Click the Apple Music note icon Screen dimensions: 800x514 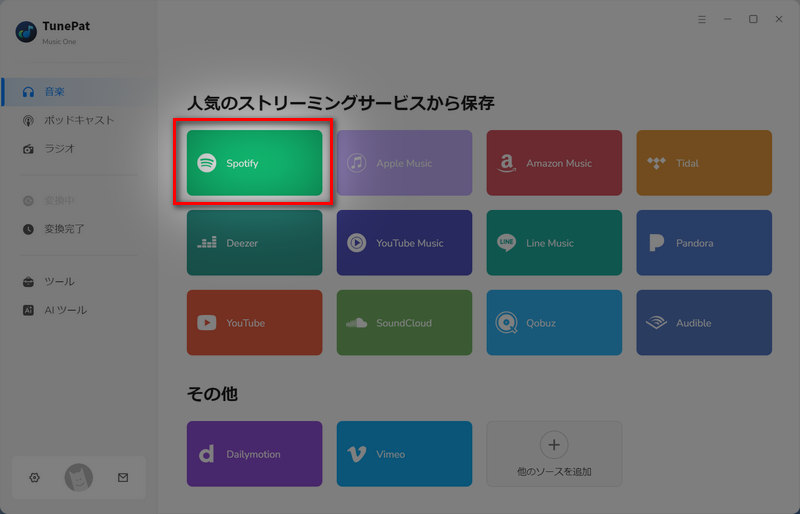tap(357, 163)
